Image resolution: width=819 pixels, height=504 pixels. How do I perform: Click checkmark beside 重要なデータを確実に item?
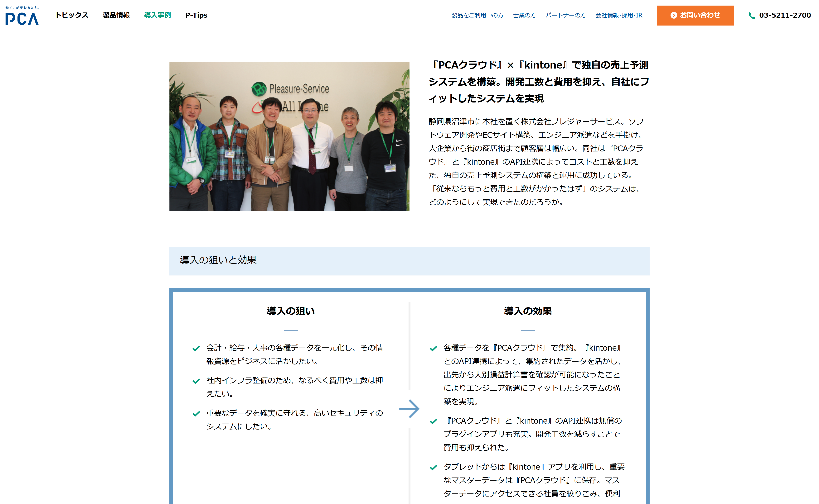tap(196, 414)
